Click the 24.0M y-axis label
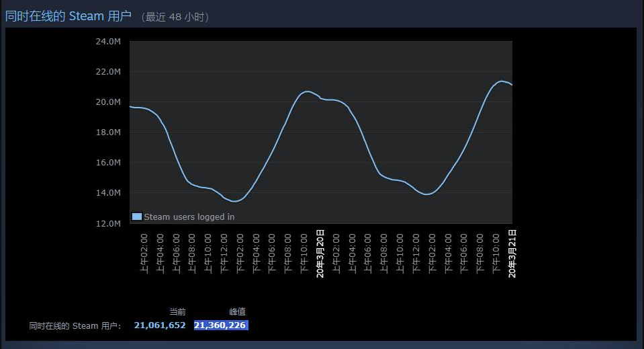Viewport: 644px width, 349px height. pyautogui.click(x=108, y=41)
